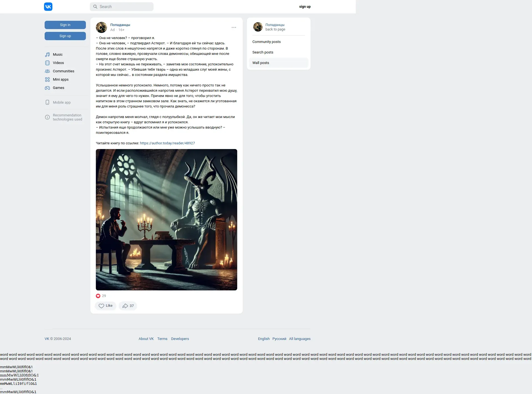Open the demon throne room post image
Image resolution: width=532 pixels, height=394 pixels.
(x=166, y=219)
